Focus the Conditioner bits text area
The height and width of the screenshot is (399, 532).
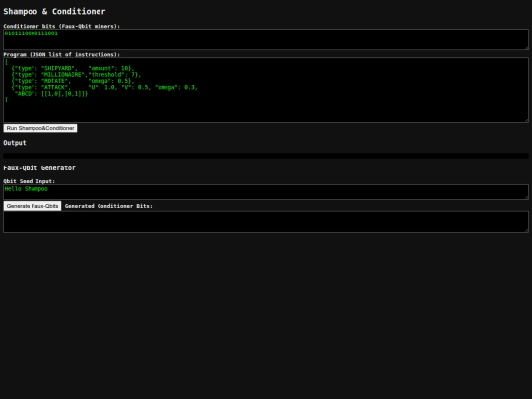click(x=266, y=39)
